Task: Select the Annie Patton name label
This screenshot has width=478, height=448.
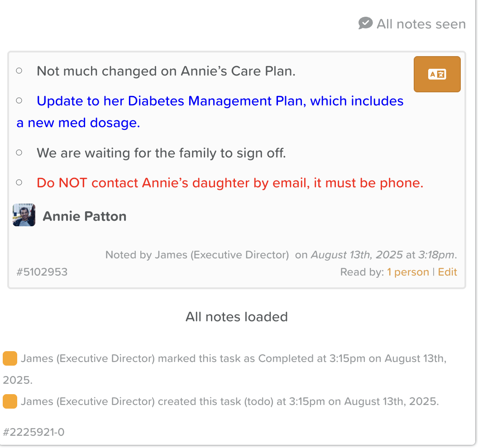Action: [x=85, y=216]
